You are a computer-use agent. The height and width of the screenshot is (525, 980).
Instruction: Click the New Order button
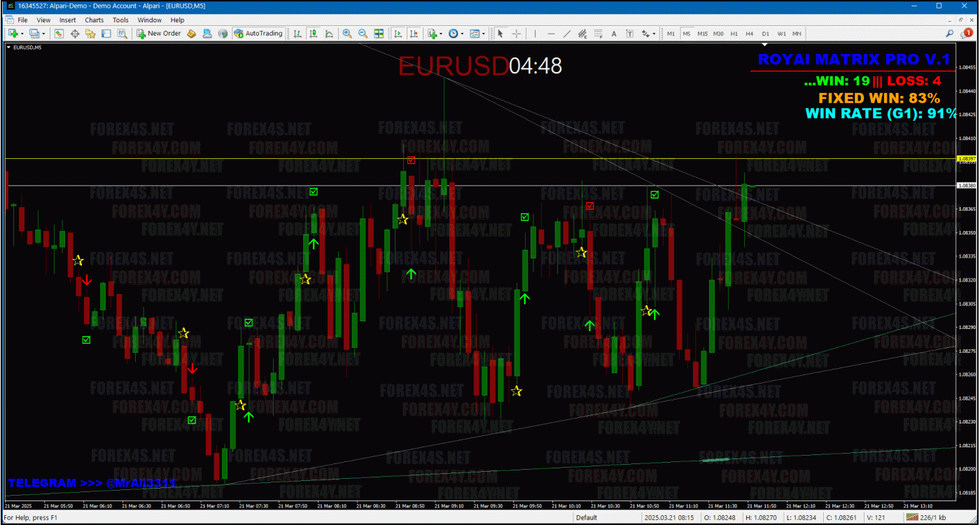[159, 34]
